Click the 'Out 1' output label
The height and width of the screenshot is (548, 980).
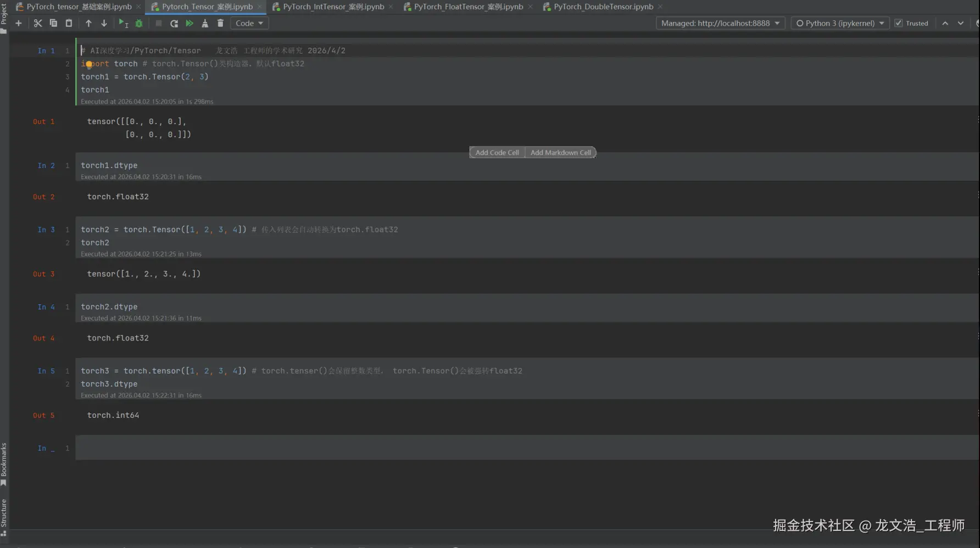44,122
